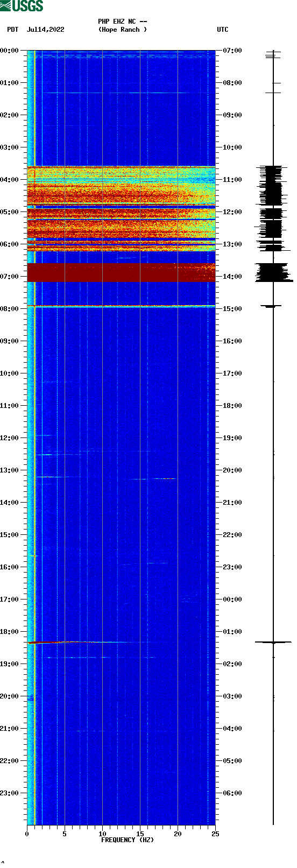Click the UTC axis label "00:00"
Image resolution: width=297 pixels, height=868 pixels.
[232, 599]
